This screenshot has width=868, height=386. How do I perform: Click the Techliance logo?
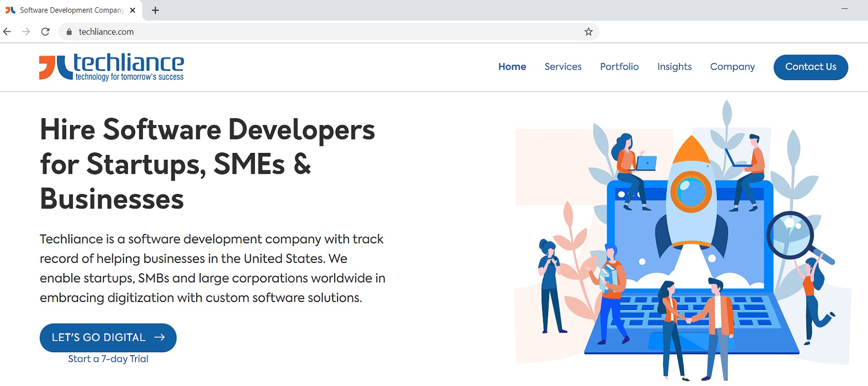tap(111, 67)
